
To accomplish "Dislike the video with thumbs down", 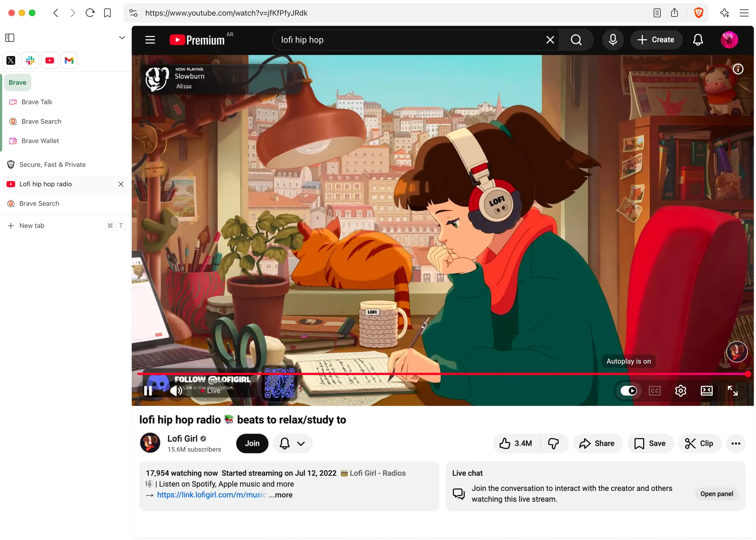I will click(553, 444).
